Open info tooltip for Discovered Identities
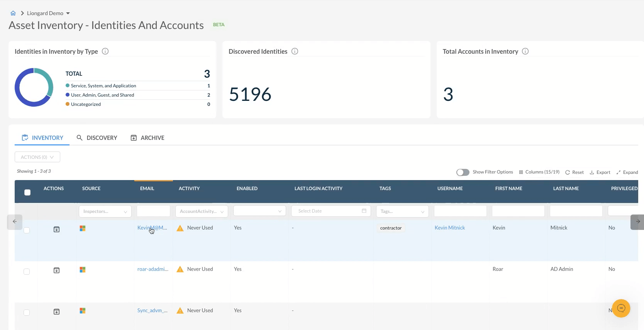Viewport: 644px width, 330px height. [295, 51]
